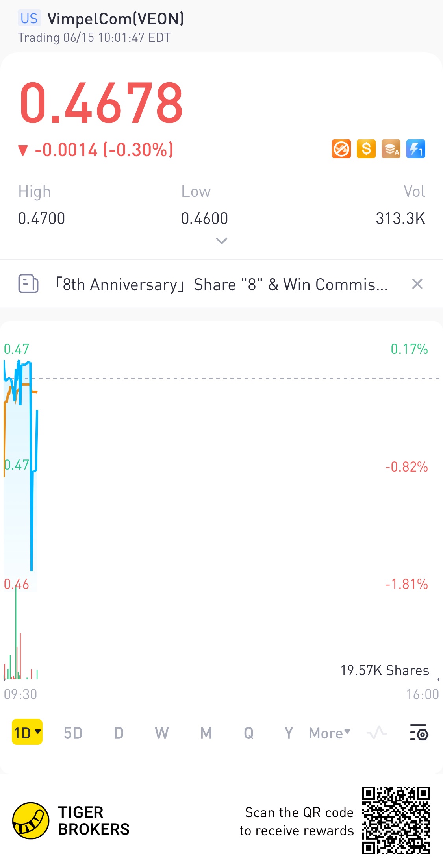Viewport: 443px width, 868px height.
Task: Open the chart settings icon
Action: (x=419, y=733)
